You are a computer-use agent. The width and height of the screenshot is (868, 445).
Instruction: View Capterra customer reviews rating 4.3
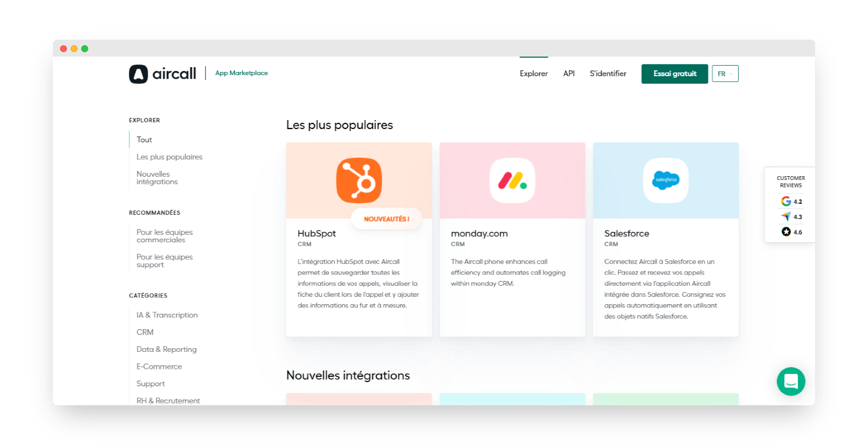click(x=791, y=217)
